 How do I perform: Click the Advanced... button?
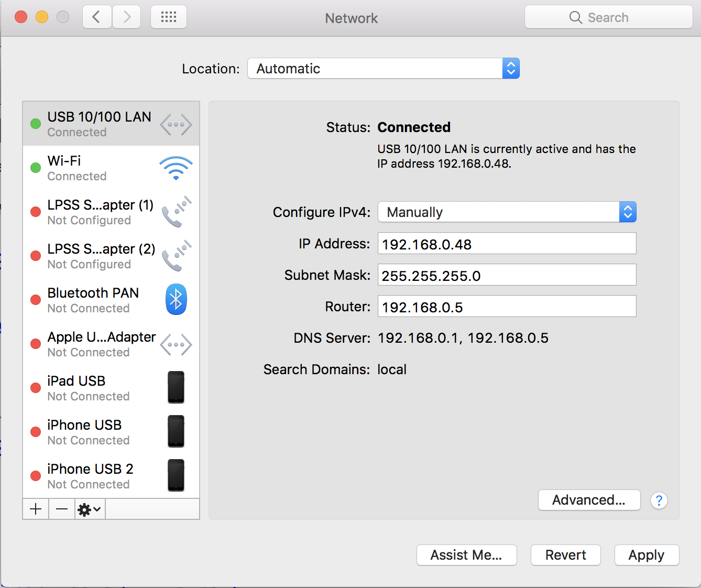589,500
